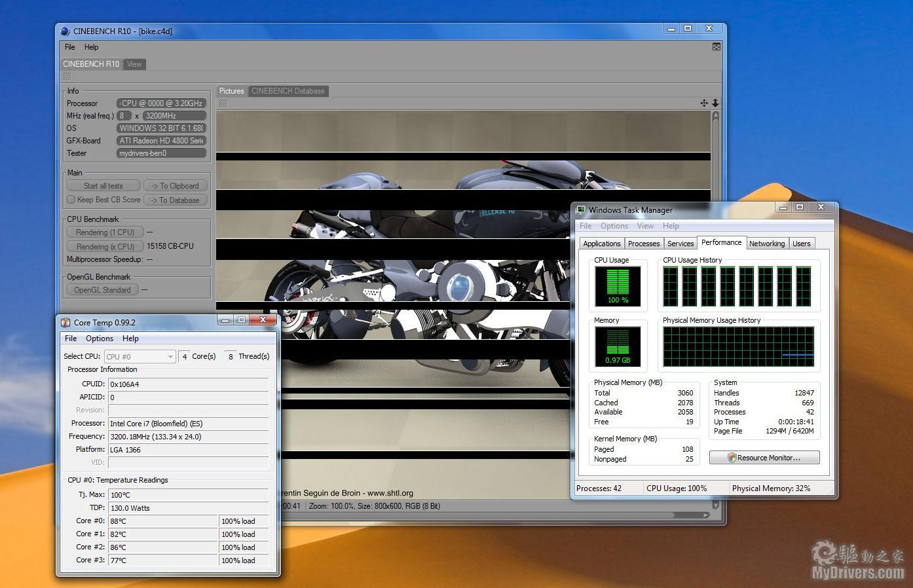
Task: Click the Memory 0.97 GB gauge
Action: click(x=618, y=346)
